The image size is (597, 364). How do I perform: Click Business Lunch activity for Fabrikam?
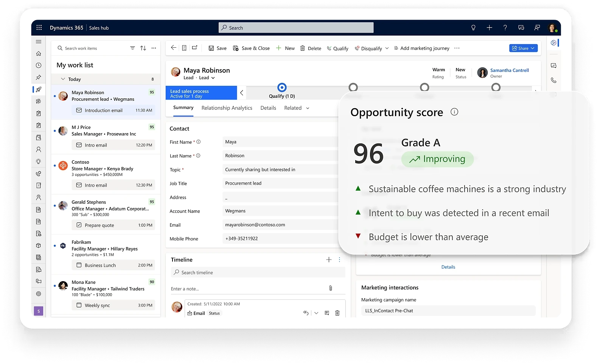point(113,265)
